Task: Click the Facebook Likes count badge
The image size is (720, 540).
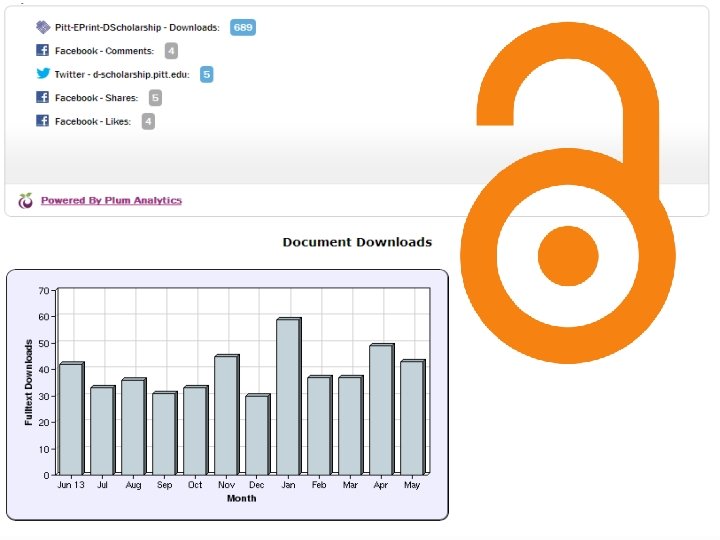Action: click(x=148, y=122)
